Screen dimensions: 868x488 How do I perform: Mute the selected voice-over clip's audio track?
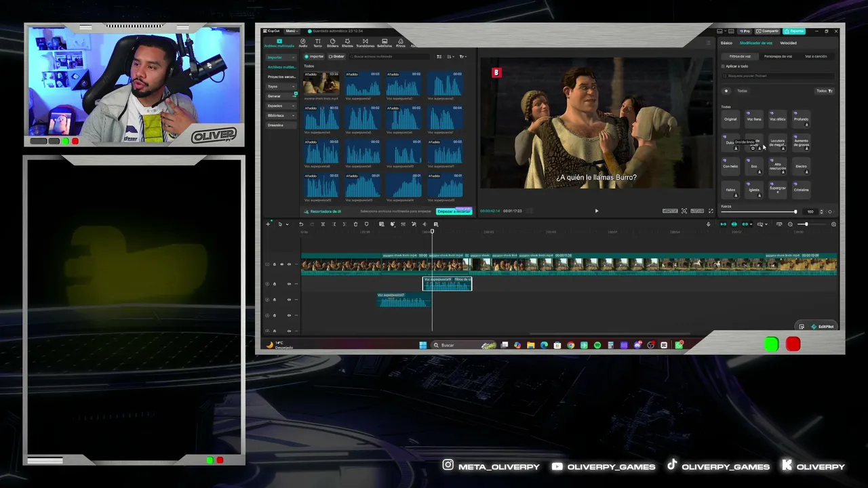pos(290,284)
